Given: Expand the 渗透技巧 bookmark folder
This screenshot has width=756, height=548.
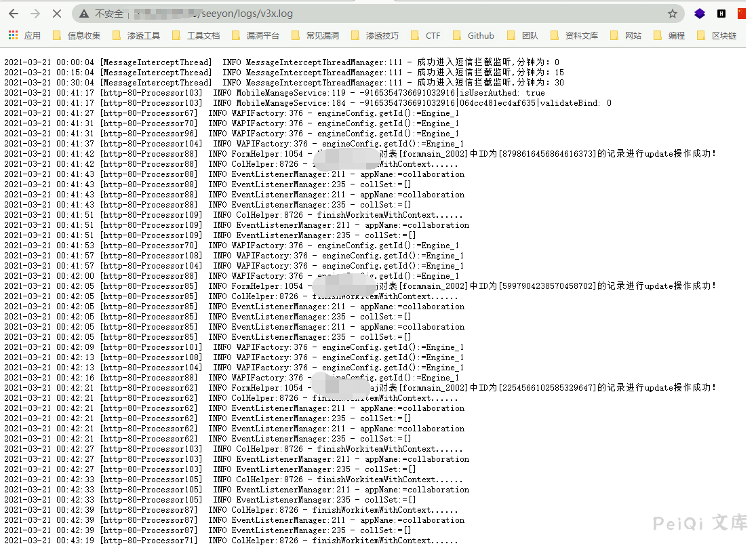Looking at the screenshot, I should pos(374,35).
